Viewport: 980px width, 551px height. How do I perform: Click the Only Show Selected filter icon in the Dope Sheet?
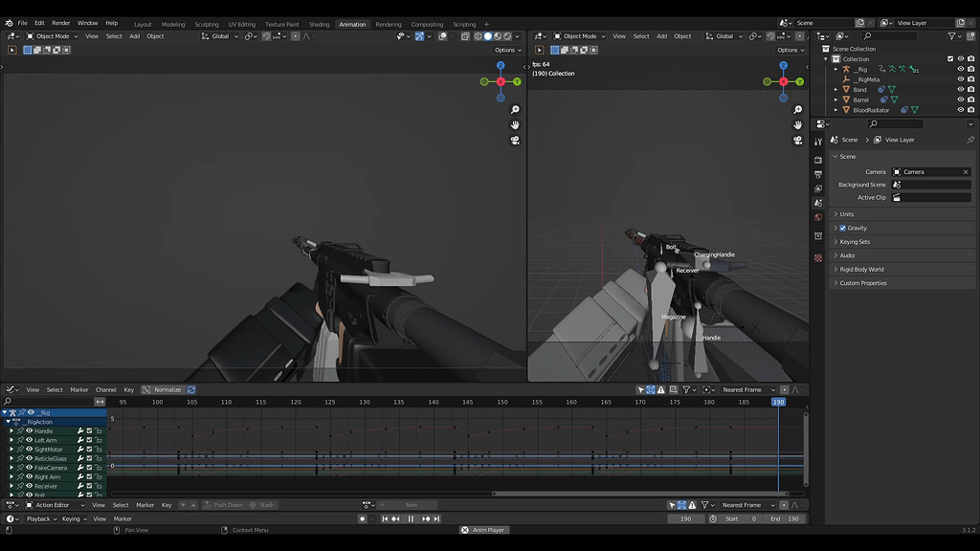(x=641, y=389)
